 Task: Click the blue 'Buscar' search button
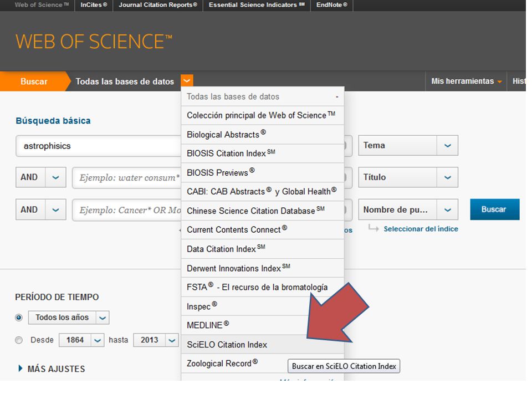[x=495, y=209]
